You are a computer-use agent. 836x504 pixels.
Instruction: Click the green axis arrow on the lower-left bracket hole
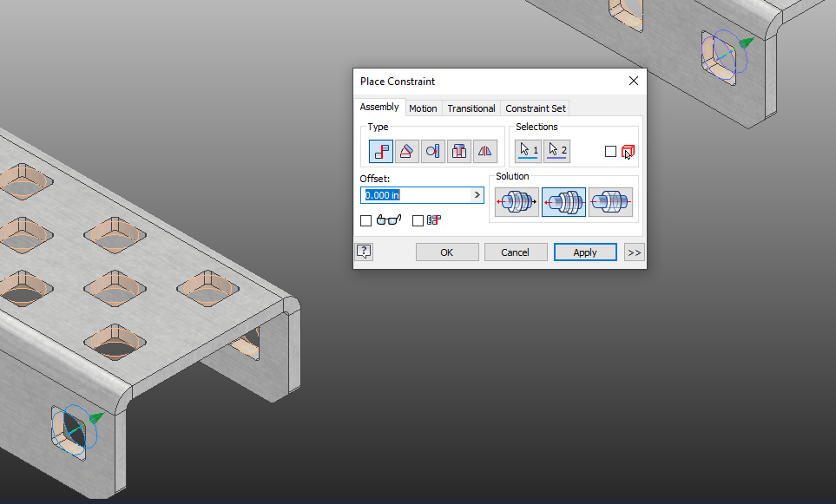pos(96,418)
